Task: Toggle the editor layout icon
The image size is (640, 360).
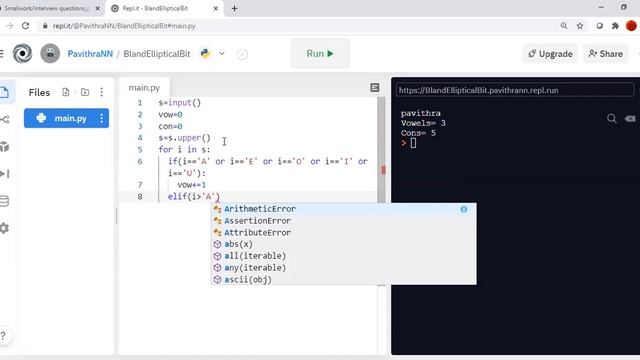Action: pos(375,88)
